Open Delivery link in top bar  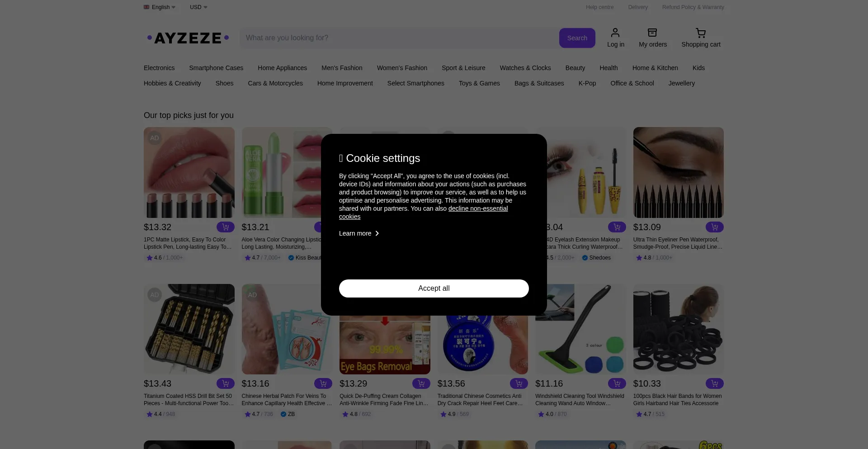638,7
